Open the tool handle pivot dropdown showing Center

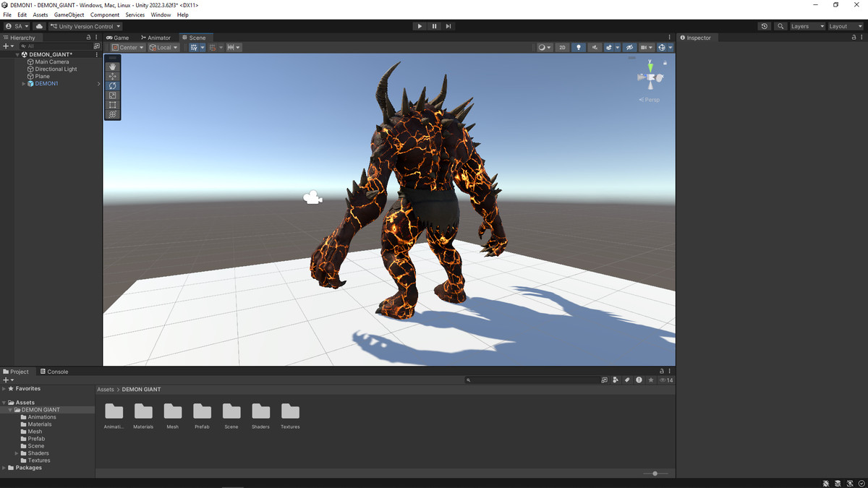127,47
